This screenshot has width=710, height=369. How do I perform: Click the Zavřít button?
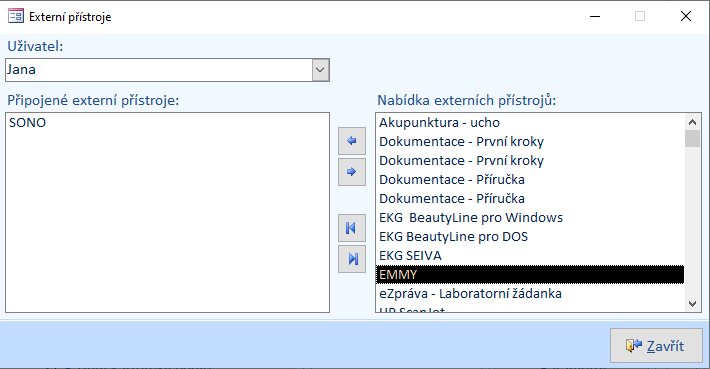pos(656,346)
